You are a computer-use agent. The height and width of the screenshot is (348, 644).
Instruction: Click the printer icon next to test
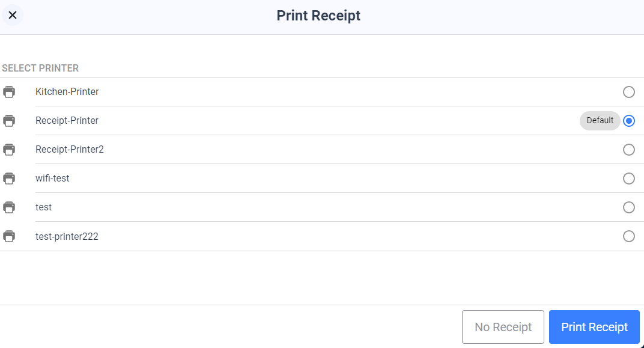tap(9, 207)
